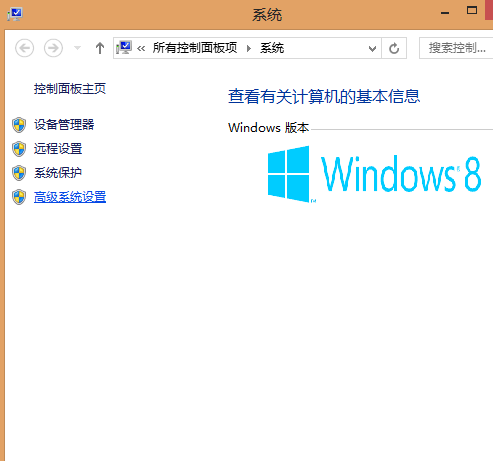This screenshot has width=493, height=461.
Task: Refresh the page with the refresh icon
Action: (x=394, y=48)
